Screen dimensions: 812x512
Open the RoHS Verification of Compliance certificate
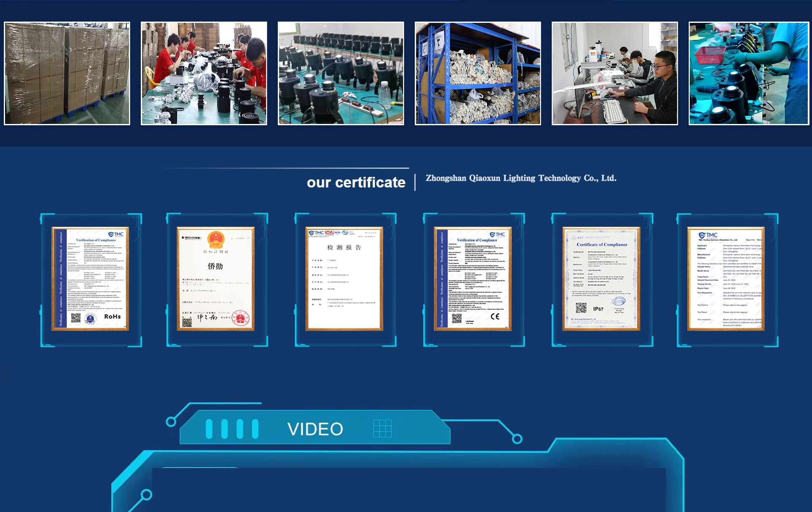coord(91,279)
